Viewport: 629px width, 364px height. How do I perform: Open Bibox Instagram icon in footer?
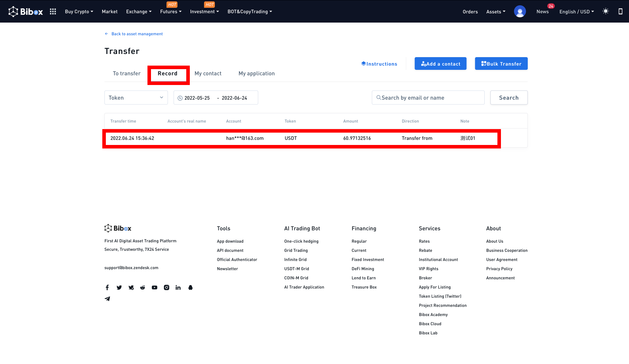point(167,287)
